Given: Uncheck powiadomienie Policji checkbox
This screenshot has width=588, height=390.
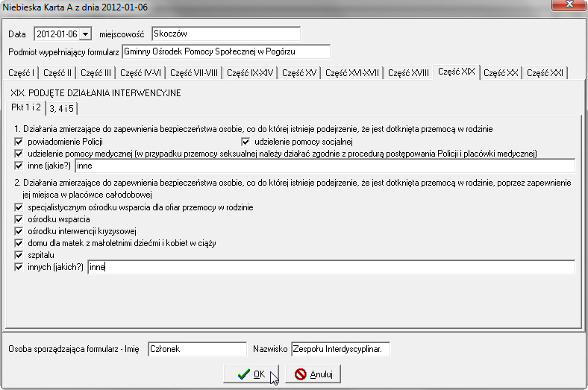Looking at the screenshot, I should pos(19,142).
